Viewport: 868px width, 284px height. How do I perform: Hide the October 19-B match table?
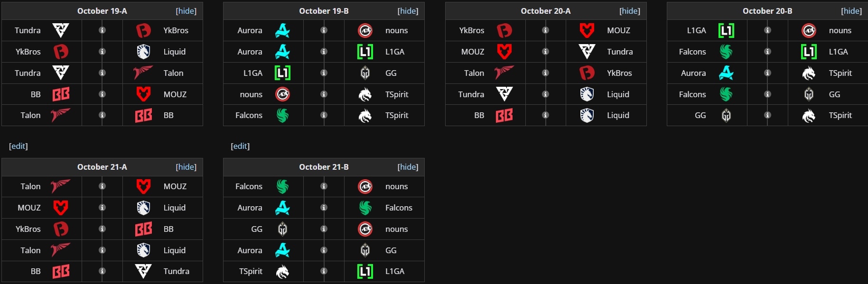(408, 11)
